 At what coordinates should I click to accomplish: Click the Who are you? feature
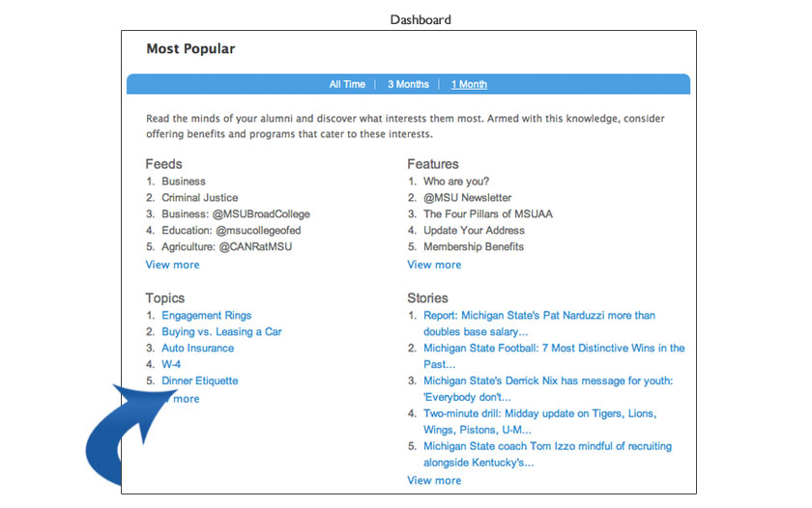pos(455,181)
